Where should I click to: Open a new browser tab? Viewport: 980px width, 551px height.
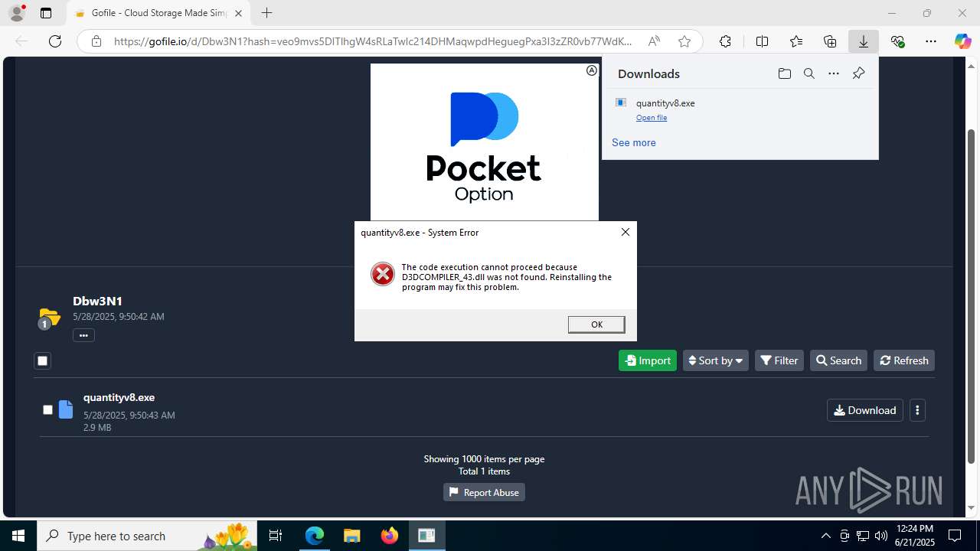[266, 13]
